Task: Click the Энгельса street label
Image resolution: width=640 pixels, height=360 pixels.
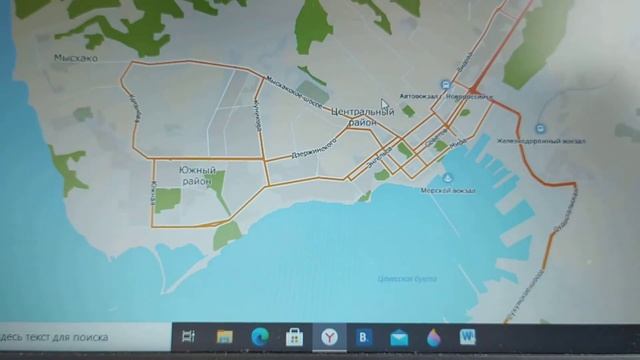Action: pyautogui.click(x=380, y=158)
